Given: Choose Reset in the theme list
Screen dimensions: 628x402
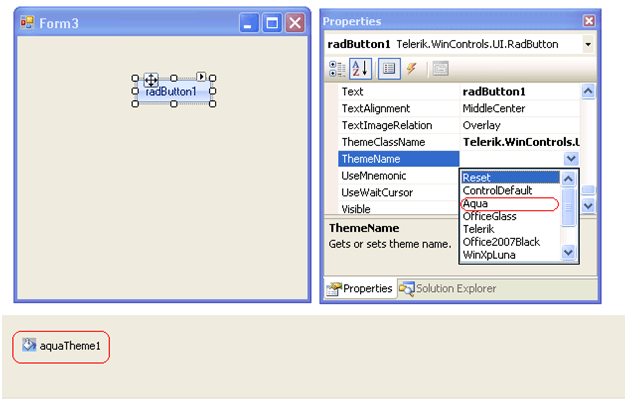Looking at the screenshot, I should (510, 177).
